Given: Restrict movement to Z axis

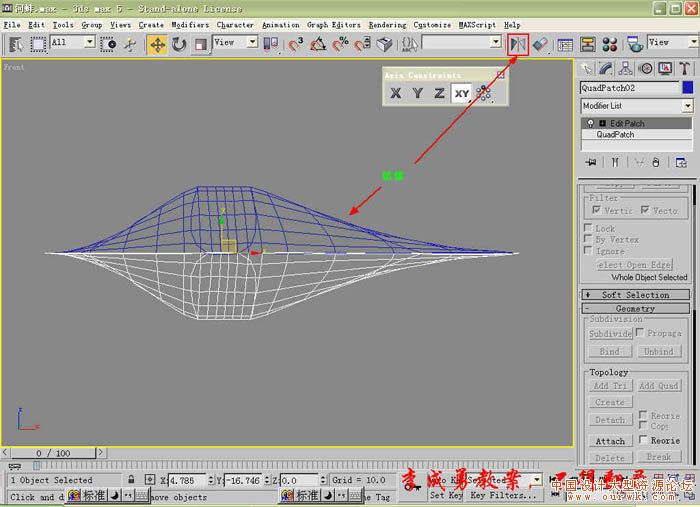Looking at the screenshot, I should point(439,93).
